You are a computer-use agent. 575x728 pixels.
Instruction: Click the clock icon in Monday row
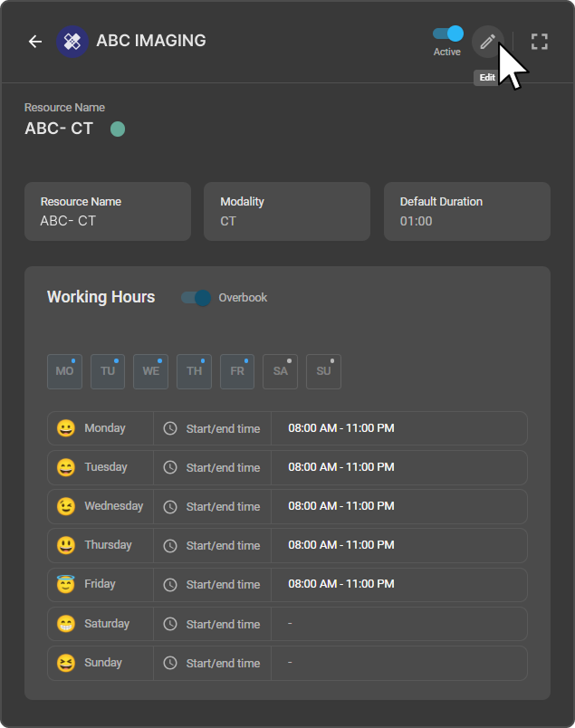click(x=170, y=428)
